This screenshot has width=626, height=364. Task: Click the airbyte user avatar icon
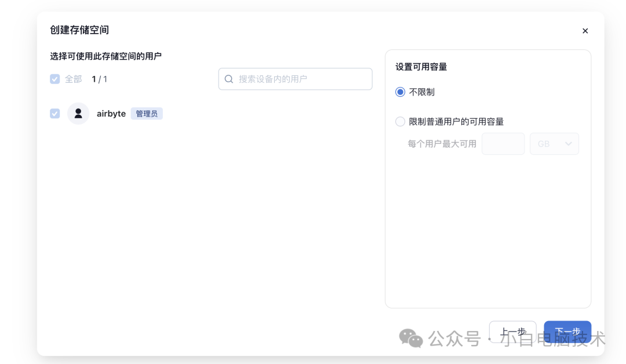78,113
